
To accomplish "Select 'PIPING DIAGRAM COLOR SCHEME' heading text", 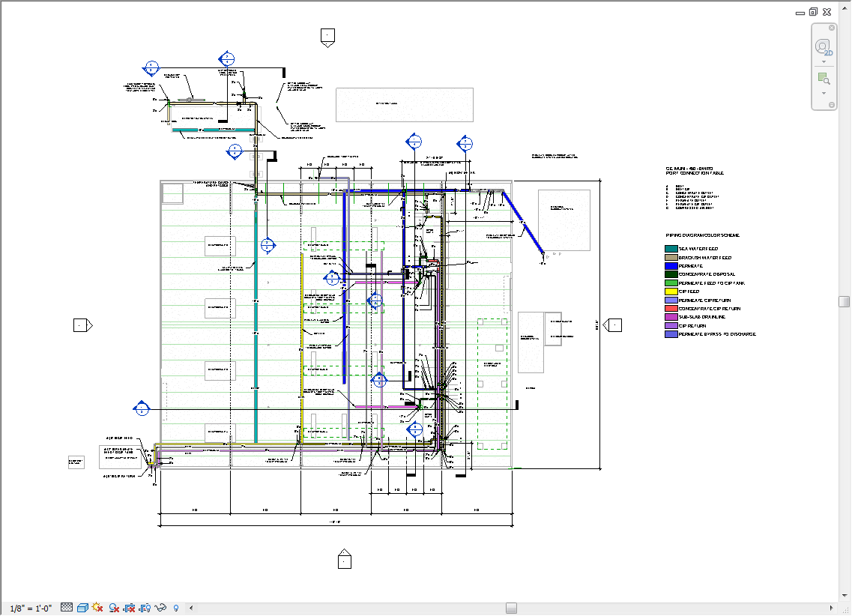I will (x=703, y=235).
